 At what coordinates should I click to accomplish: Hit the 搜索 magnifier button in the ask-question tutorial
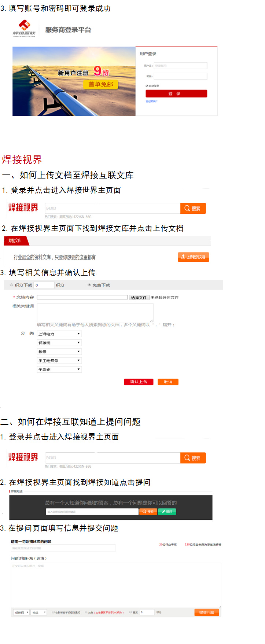[193, 458]
